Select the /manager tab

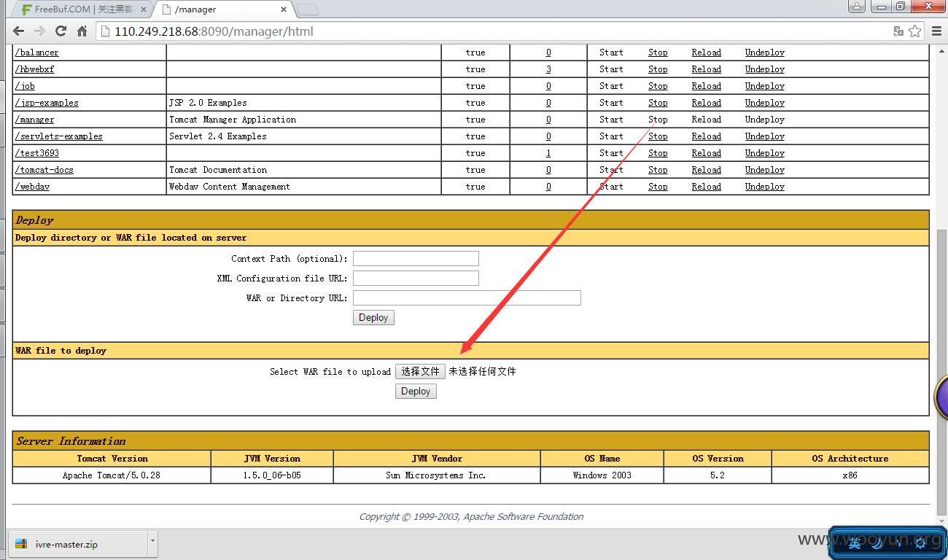222,9
